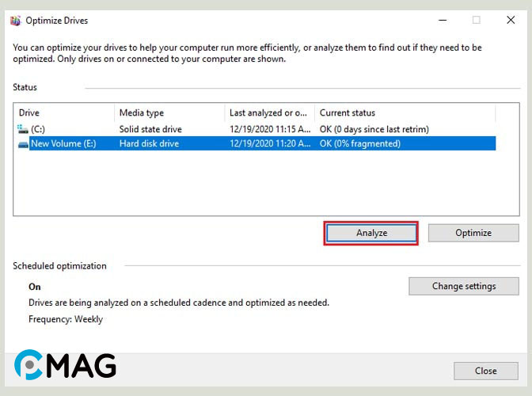Click the scheduled optimization On status

[35, 287]
